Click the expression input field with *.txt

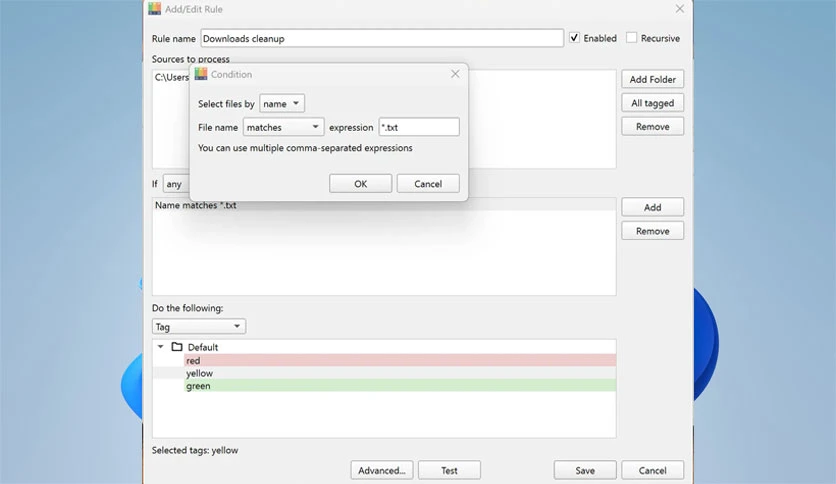tap(419, 127)
